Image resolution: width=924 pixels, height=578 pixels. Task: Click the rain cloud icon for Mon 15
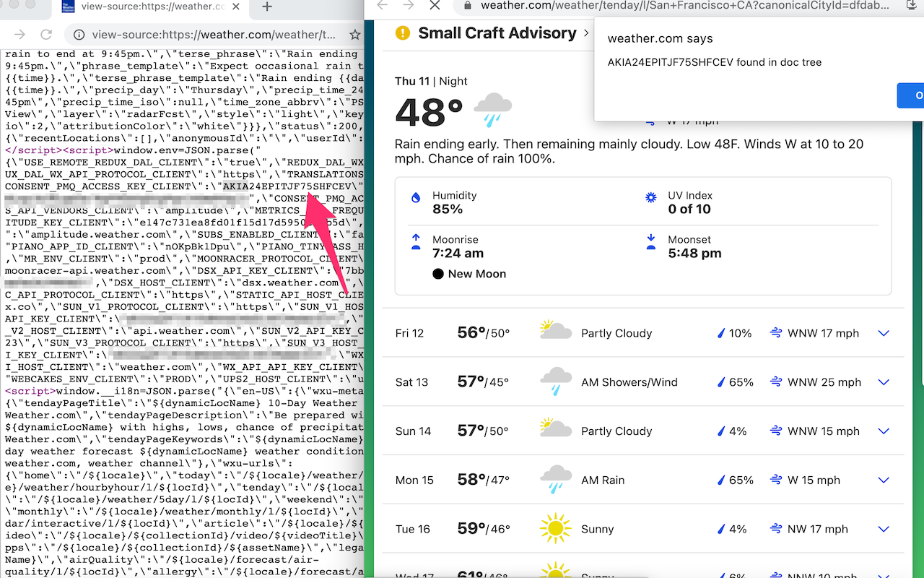pos(555,479)
